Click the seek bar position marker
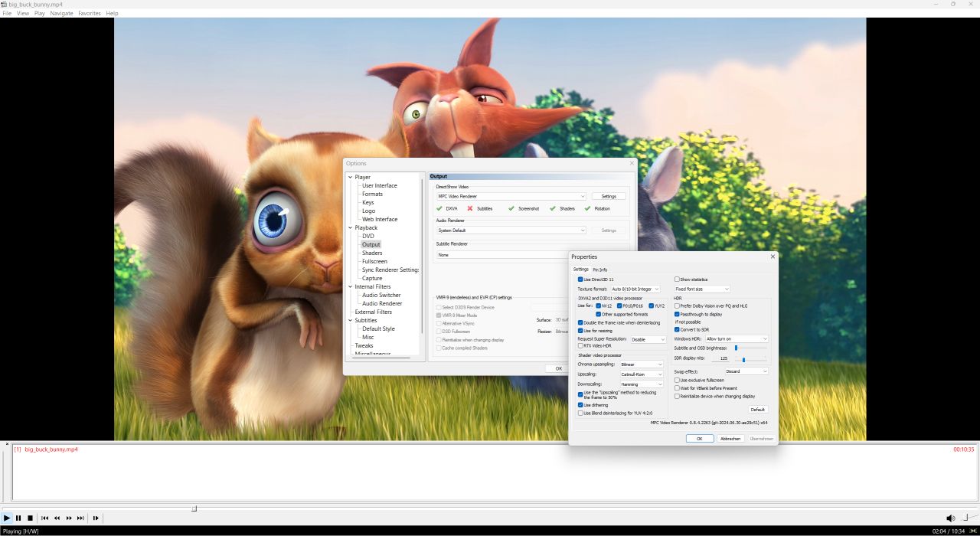Viewport: 980px width, 536px height. click(x=194, y=508)
